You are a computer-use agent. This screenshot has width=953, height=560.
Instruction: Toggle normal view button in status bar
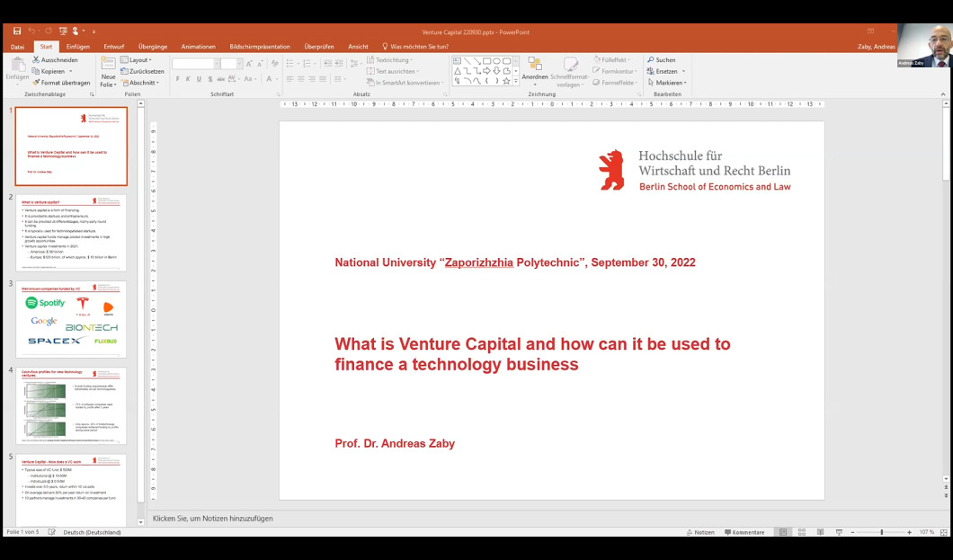pyautogui.click(x=782, y=532)
